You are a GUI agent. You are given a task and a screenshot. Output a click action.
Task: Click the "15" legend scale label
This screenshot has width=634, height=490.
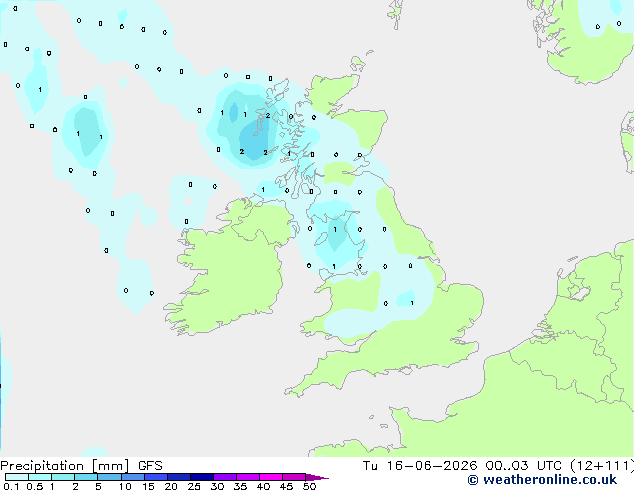[x=148, y=486]
